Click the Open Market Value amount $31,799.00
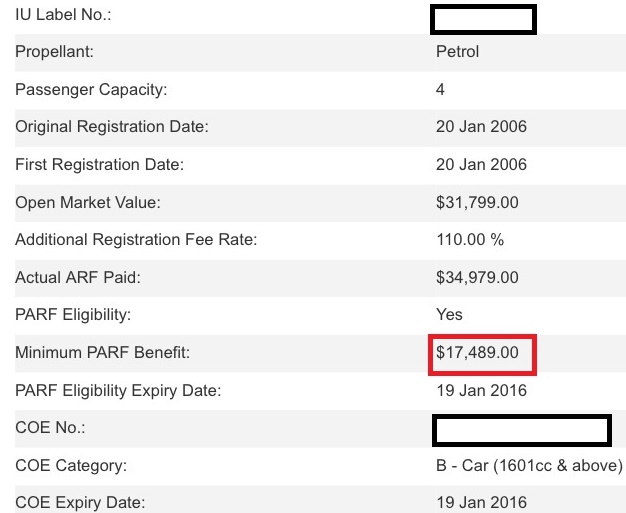Viewport: 626px width, 513px height. (477, 202)
